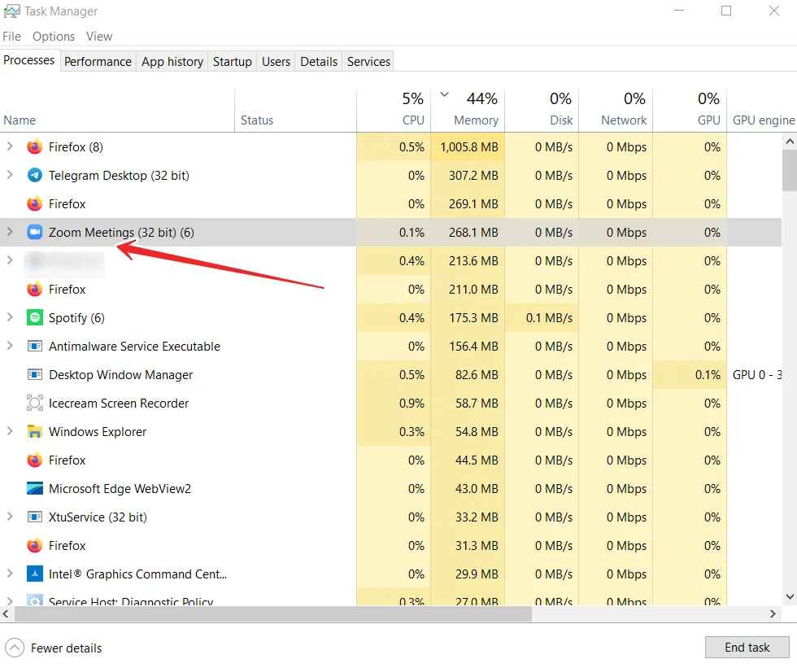Expand the Spotify (6) process group

(10, 317)
